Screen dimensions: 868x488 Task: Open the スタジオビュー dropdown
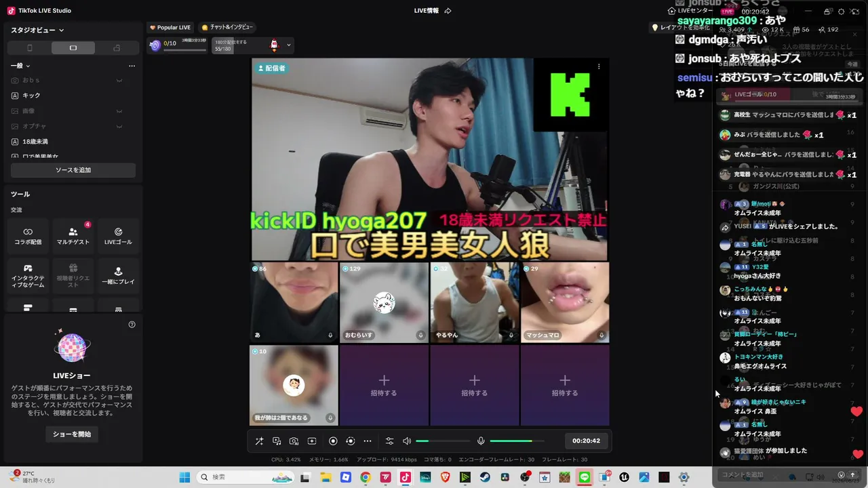37,30
